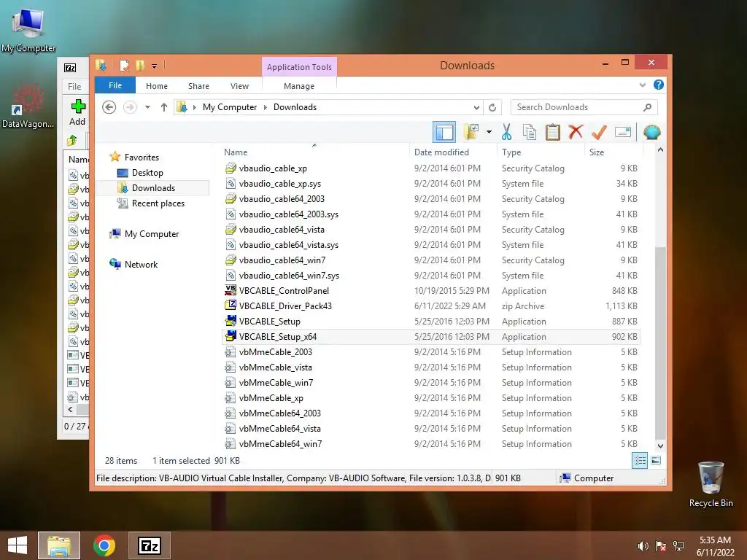Viewport: 747px width, 560px height.
Task: Select Desktop in the navigation pane
Action: [x=147, y=172]
